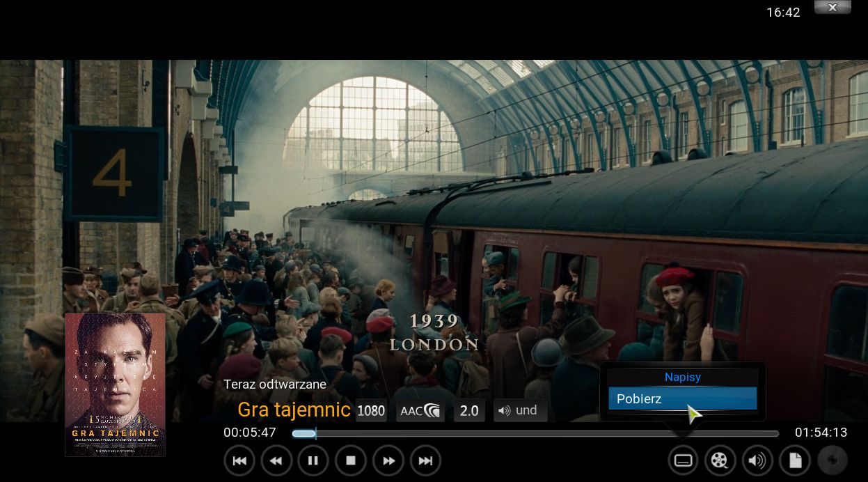Fast forward the video
Viewport: 868px width, 482px height.
click(x=388, y=460)
